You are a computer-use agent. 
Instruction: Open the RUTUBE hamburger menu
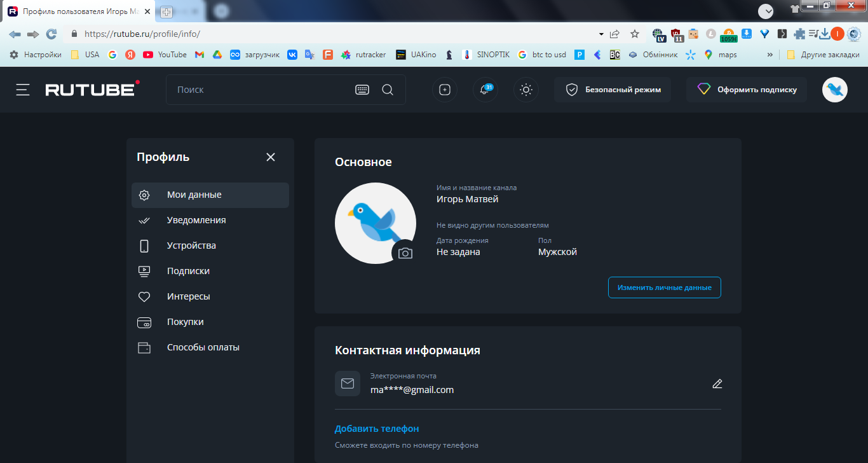point(23,90)
